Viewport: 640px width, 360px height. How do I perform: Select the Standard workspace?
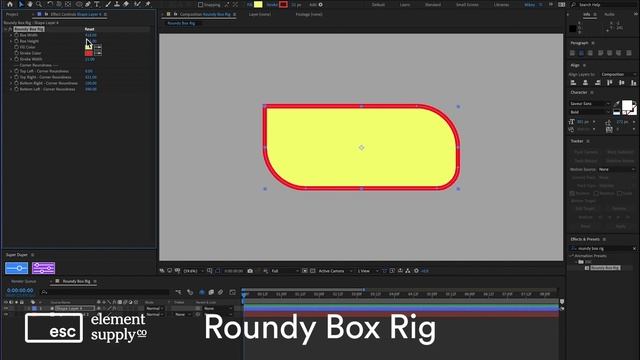pyautogui.click(x=433, y=5)
